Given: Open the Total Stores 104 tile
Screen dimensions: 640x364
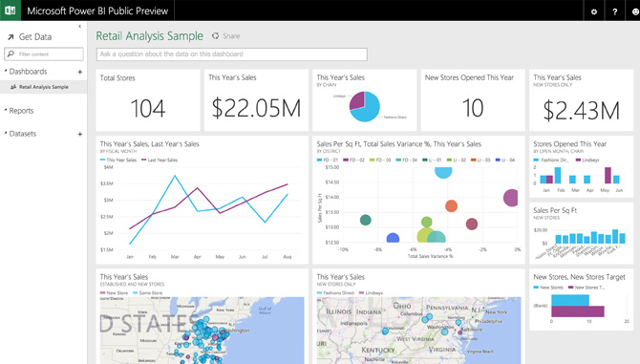Looking at the screenshot, I should [x=148, y=100].
